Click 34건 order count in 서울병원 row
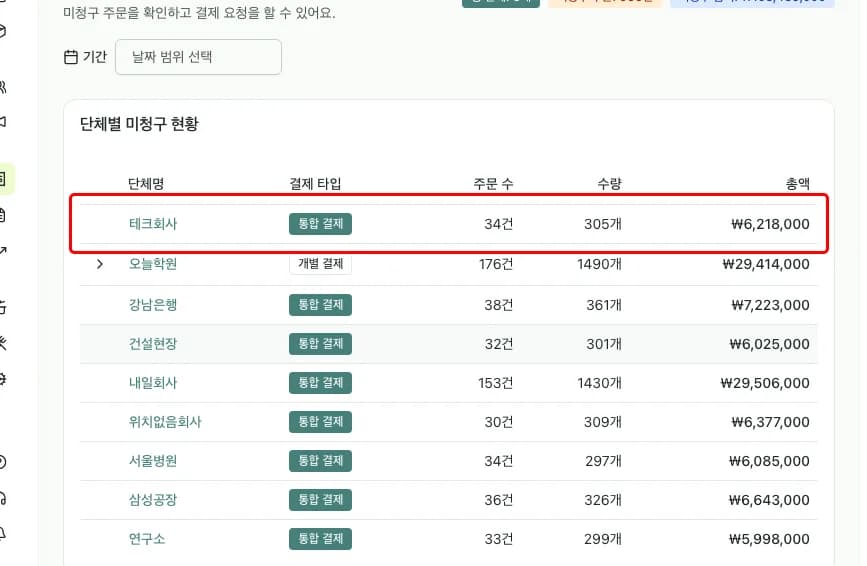This screenshot has width=867, height=566. pos(499,460)
